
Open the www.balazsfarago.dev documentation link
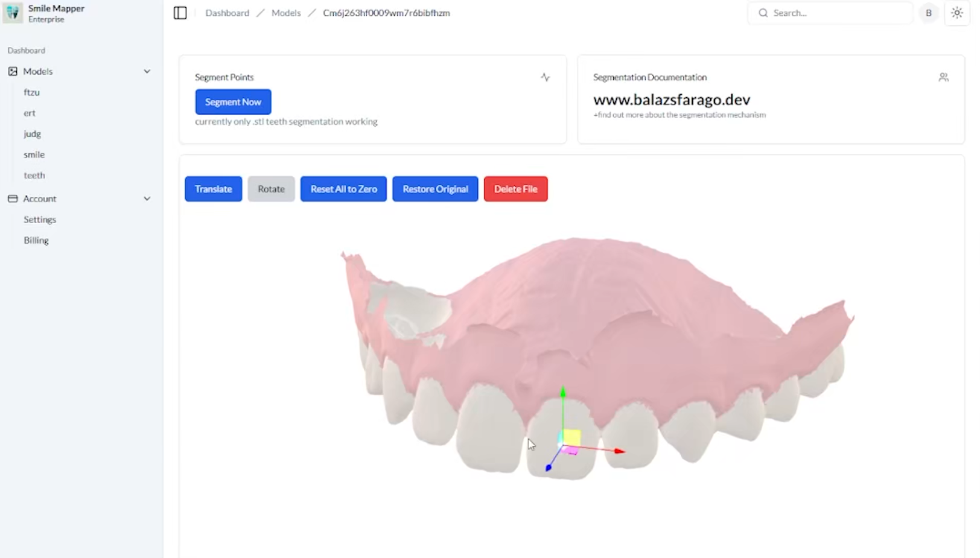[x=672, y=100]
